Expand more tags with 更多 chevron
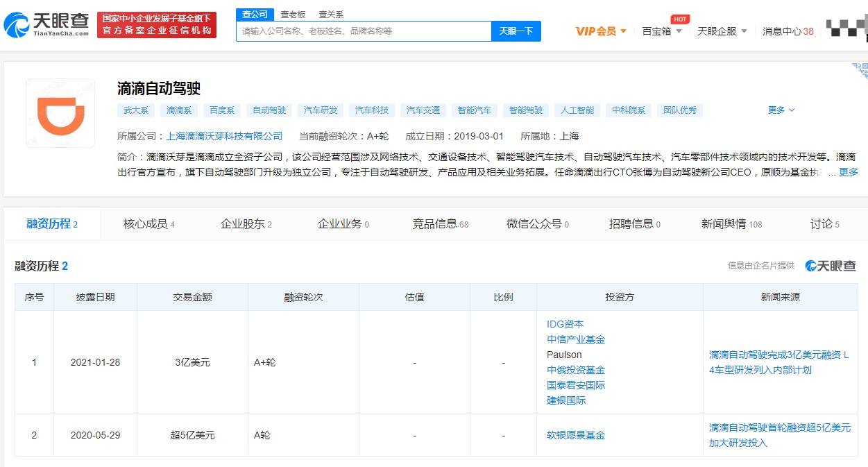The width and height of the screenshot is (868, 467). click(781, 110)
